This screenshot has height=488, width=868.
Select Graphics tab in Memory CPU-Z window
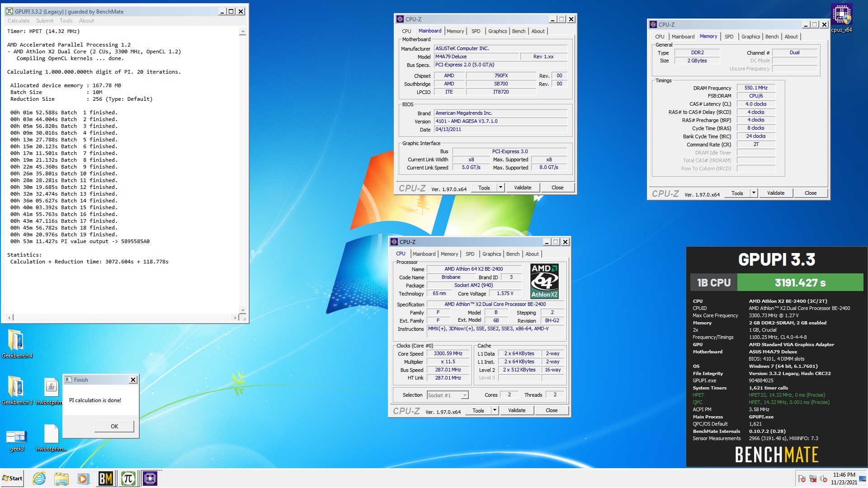[751, 37]
